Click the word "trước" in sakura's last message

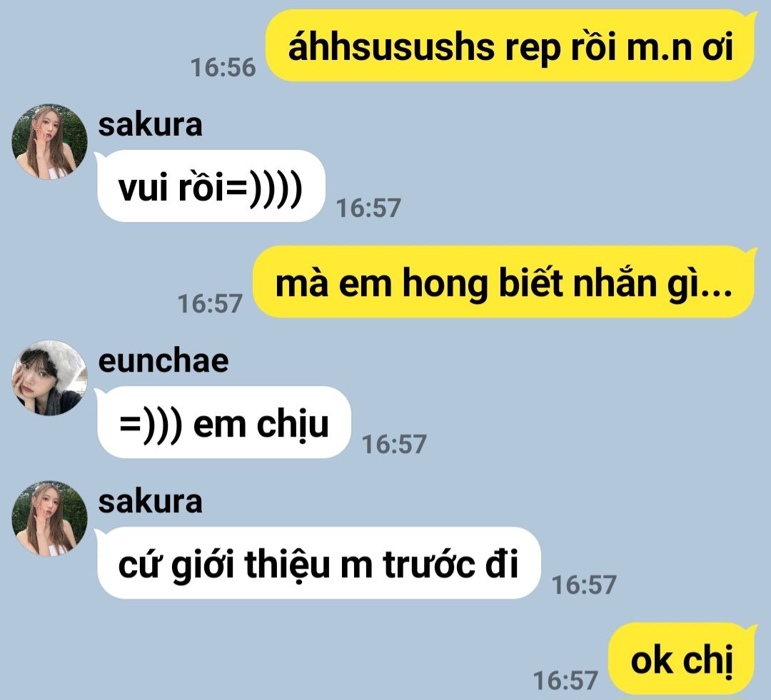428,564
